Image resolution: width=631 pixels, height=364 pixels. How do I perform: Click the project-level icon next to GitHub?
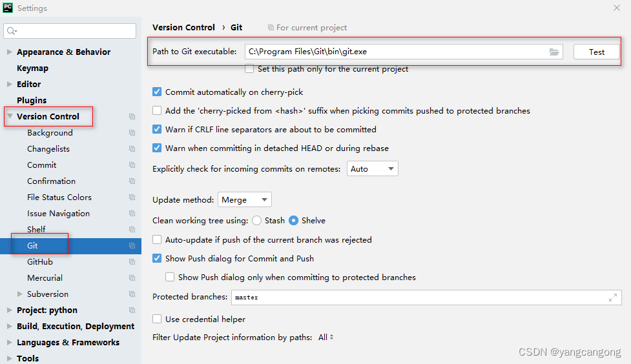pyautogui.click(x=132, y=262)
